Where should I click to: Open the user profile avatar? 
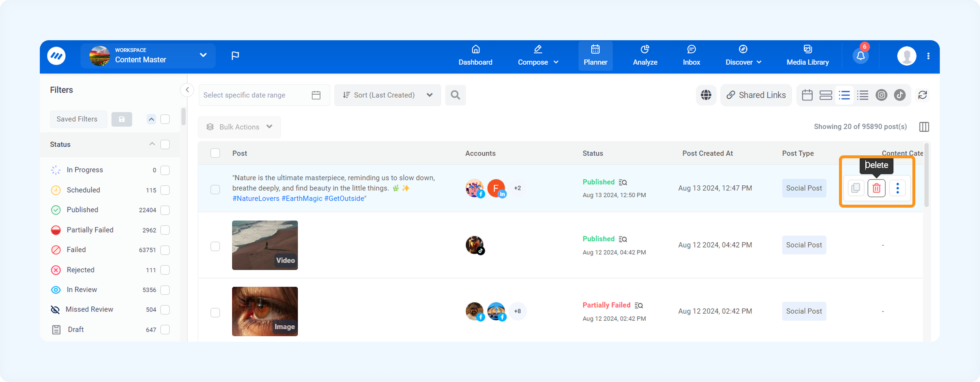tap(907, 56)
